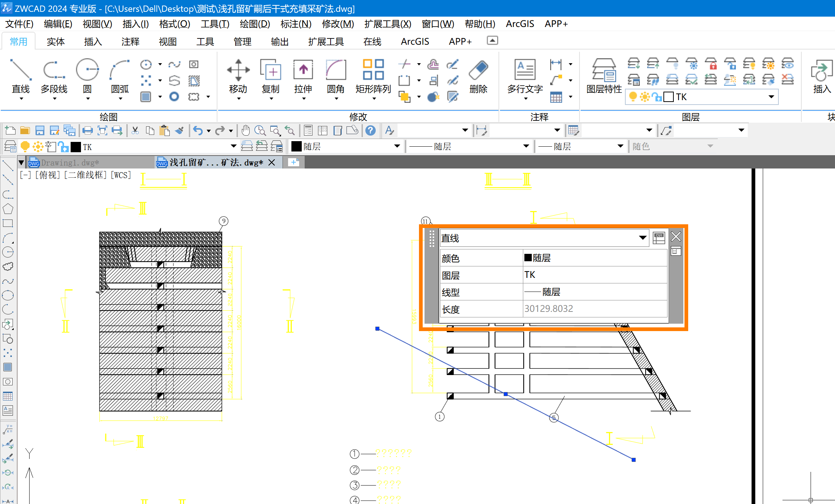Image resolution: width=835 pixels, height=504 pixels.
Task: Open the ribbon TK layer dropdown
Action: point(771,97)
